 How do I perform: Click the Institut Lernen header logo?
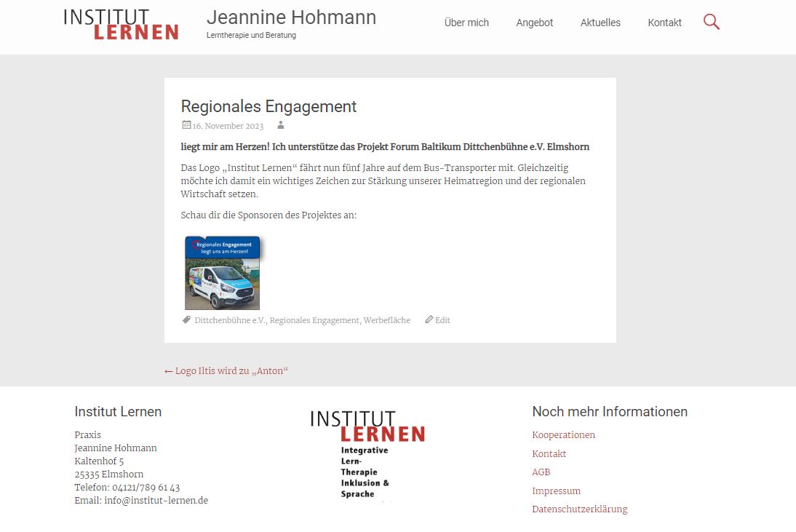click(x=121, y=24)
